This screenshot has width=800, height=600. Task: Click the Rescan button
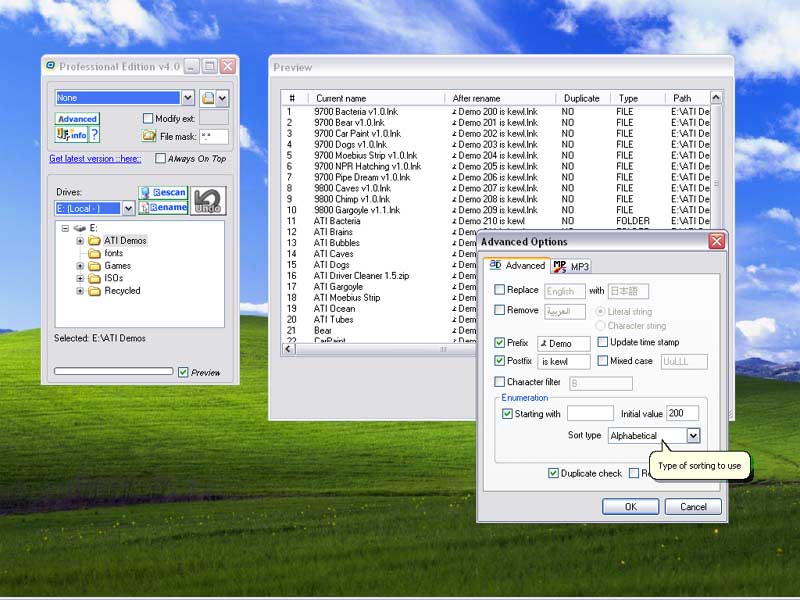tap(163, 192)
